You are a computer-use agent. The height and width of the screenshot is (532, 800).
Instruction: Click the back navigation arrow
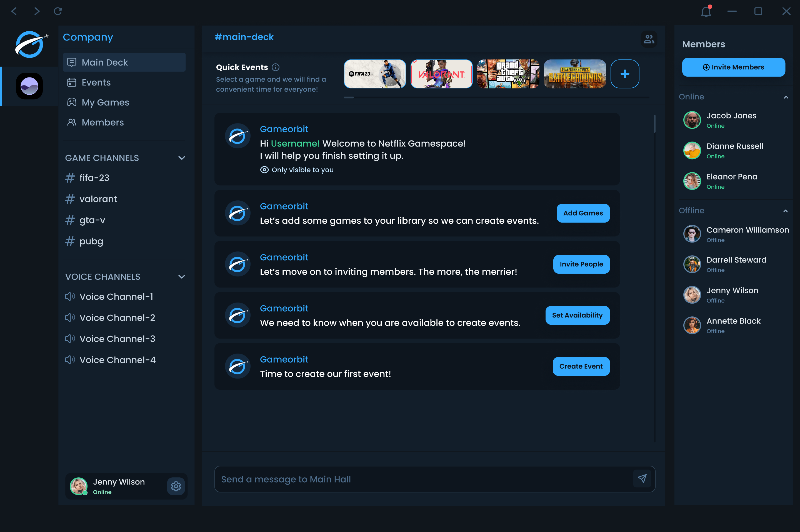pyautogui.click(x=14, y=11)
